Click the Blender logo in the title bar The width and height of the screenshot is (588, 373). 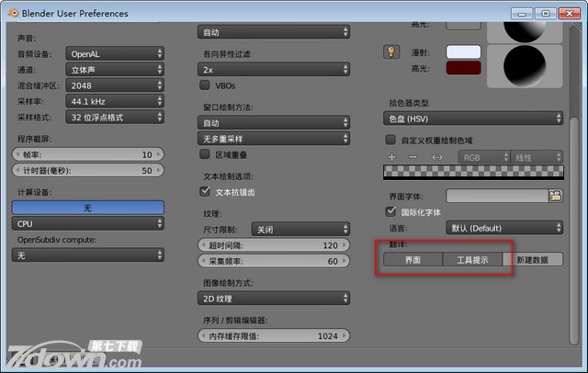[x=14, y=13]
